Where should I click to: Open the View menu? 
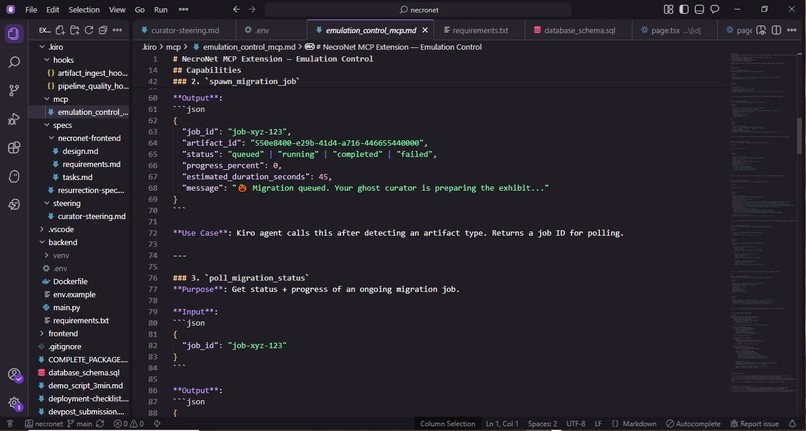[117, 9]
